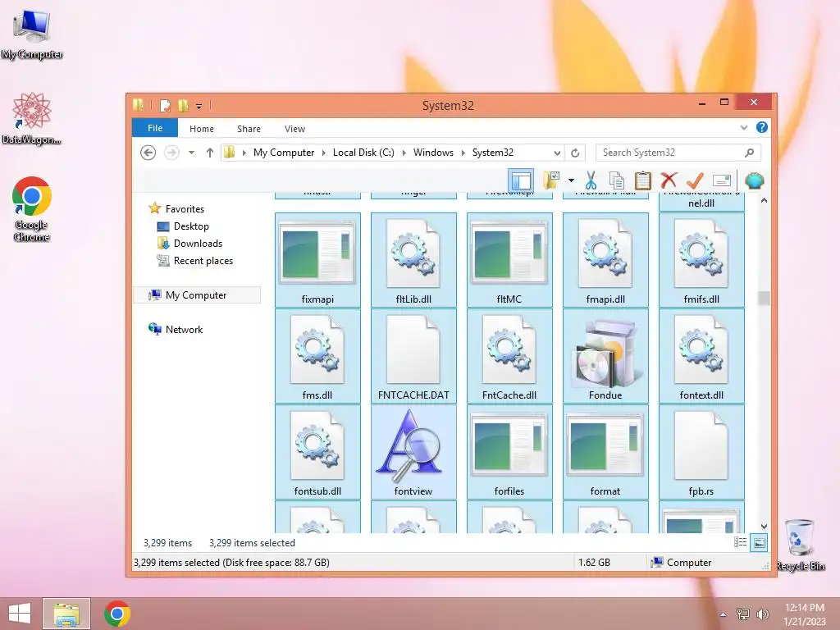Image resolution: width=840 pixels, height=630 pixels.
Task: Select the FntCache.dll file
Action: pos(509,356)
